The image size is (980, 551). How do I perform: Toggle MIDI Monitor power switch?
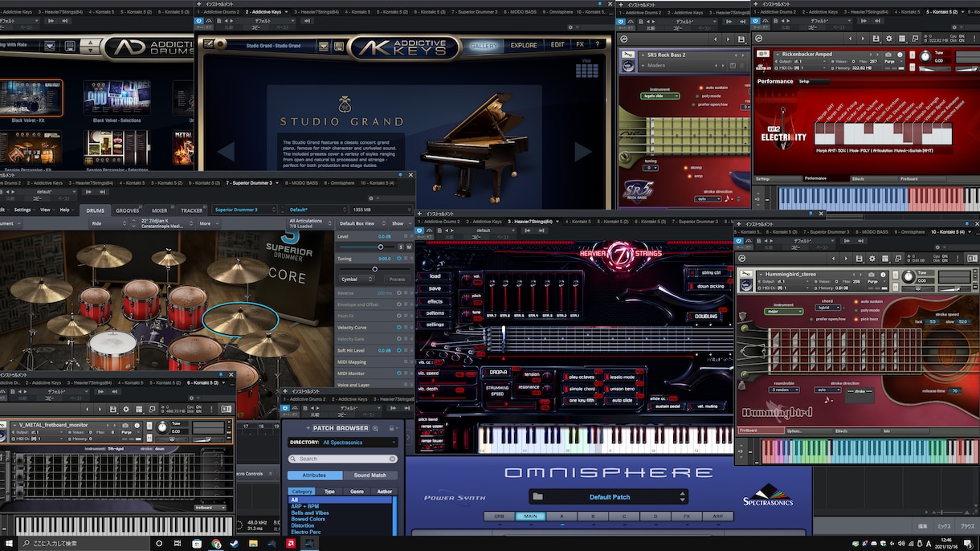pos(399,373)
